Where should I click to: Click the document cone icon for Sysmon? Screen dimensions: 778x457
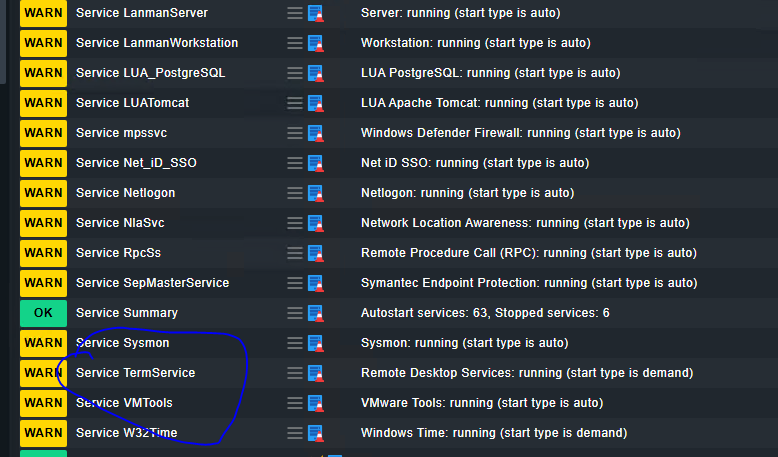click(x=315, y=343)
